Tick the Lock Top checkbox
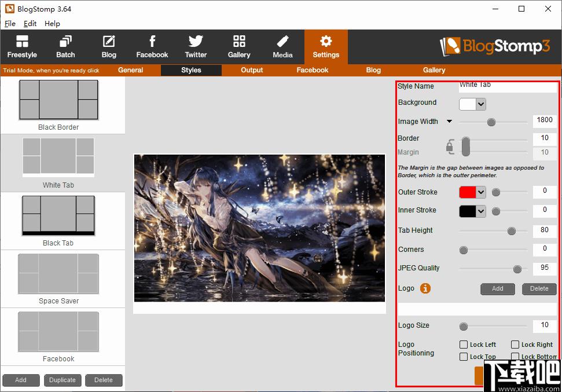562x392 pixels. click(464, 357)
